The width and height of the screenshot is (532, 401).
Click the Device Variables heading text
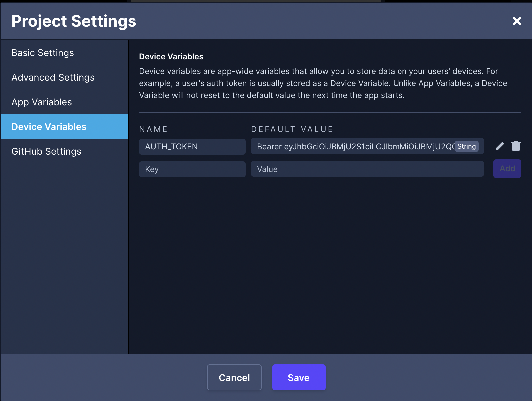coord(171,57)
